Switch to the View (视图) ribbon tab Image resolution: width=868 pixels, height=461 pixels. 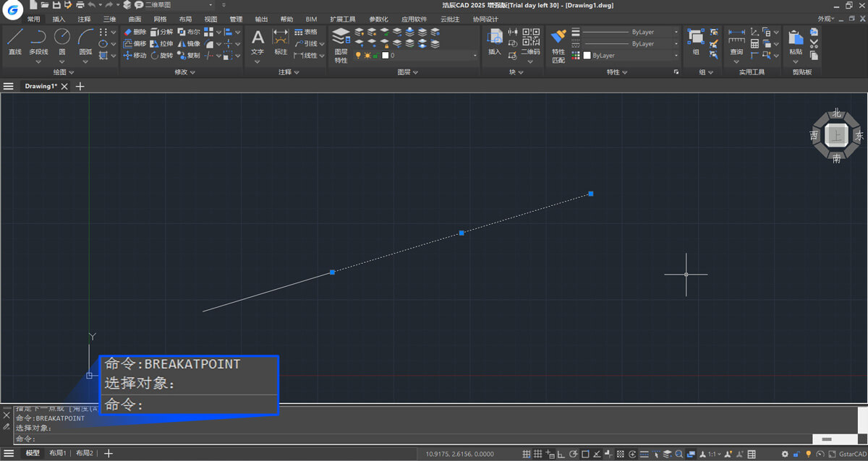coord(210,19)
